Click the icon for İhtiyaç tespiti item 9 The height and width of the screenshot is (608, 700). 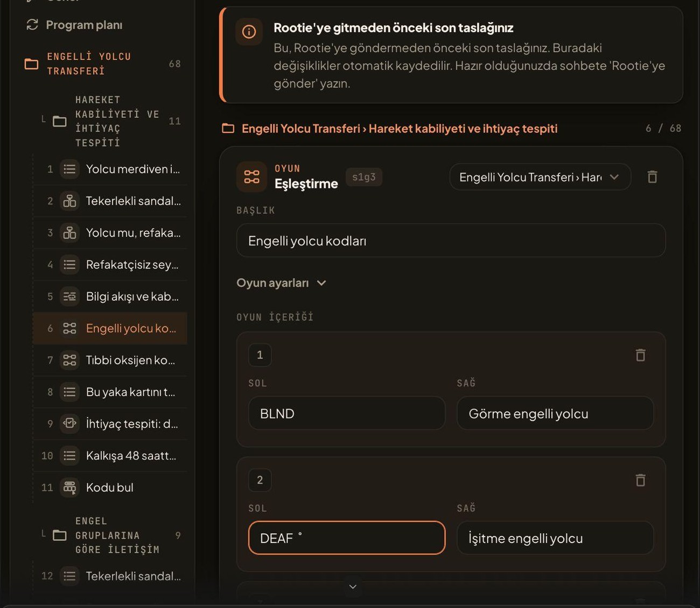(x=69, y=424)
